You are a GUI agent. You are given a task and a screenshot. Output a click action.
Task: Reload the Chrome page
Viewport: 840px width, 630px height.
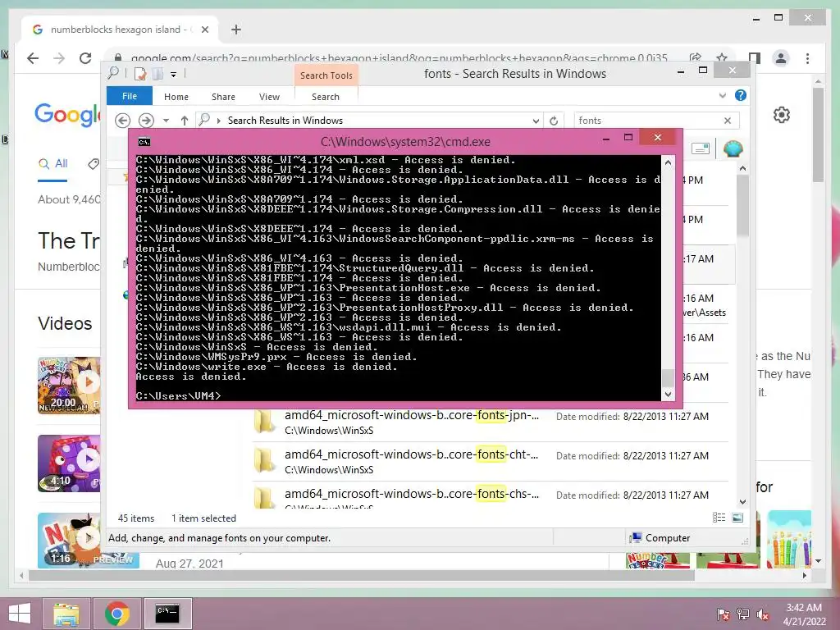pos(85,58)
